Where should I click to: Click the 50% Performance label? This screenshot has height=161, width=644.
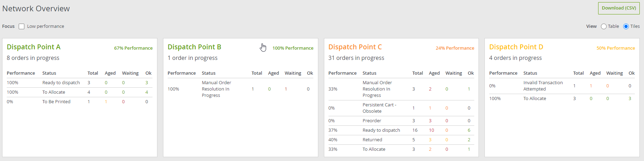615,48
